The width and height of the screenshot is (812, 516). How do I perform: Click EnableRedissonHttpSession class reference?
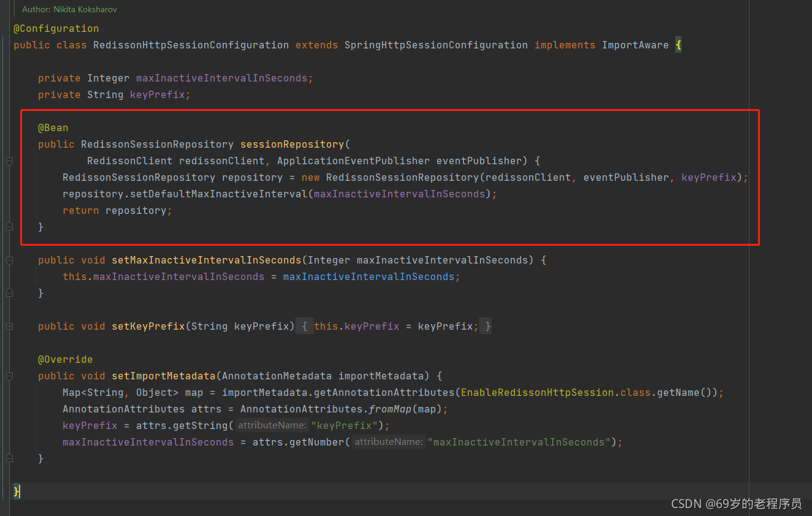(x=537, y=393)
